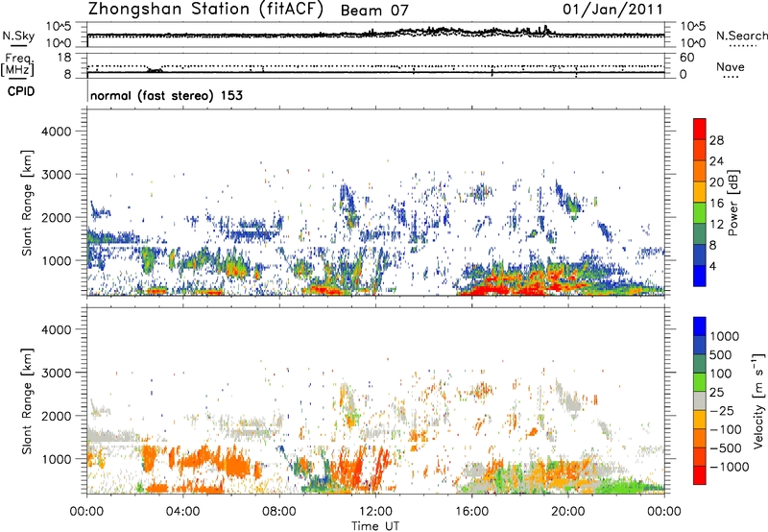The image size is (768, 532).
Task: Click the Slant Range label of the power panel
Action: point(27,203)
